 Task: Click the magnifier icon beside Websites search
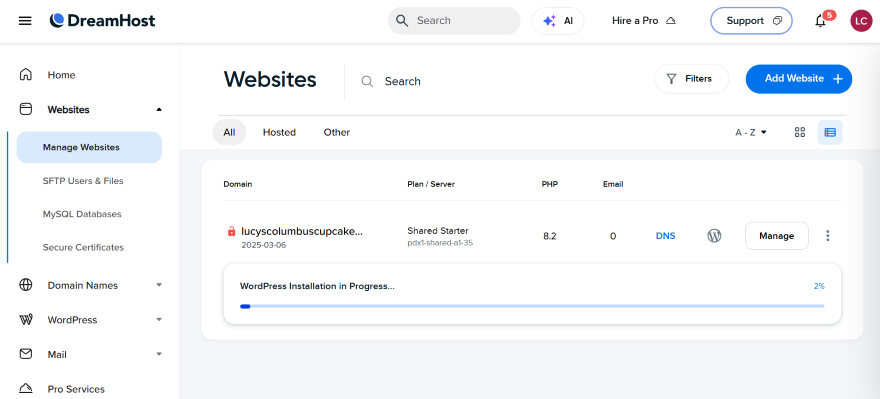point(367,81)
